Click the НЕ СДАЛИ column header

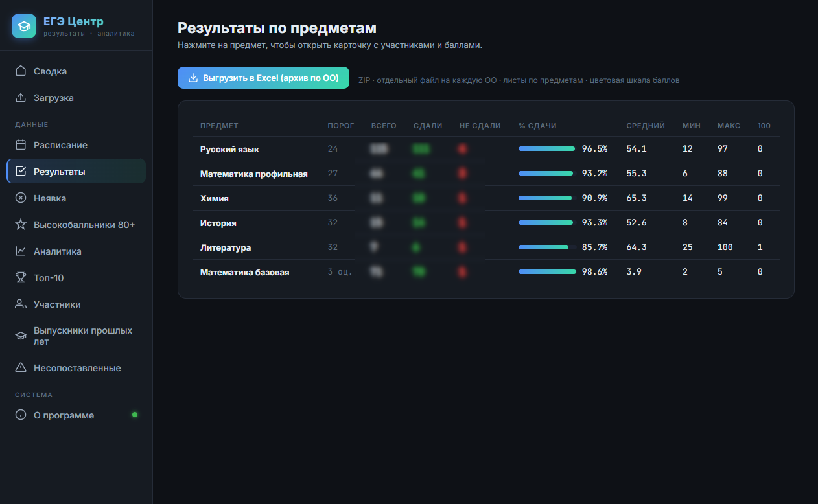click(x=480, y=126)
